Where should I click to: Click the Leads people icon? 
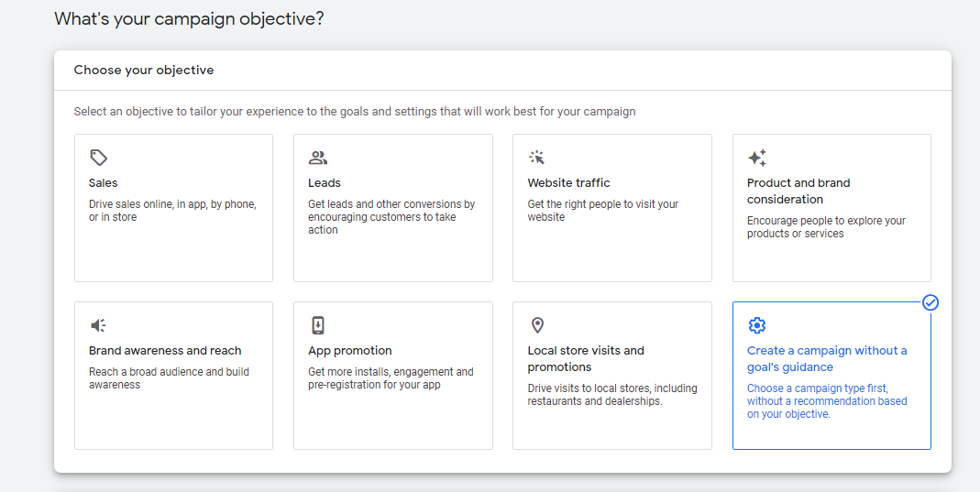pos(318,158)
